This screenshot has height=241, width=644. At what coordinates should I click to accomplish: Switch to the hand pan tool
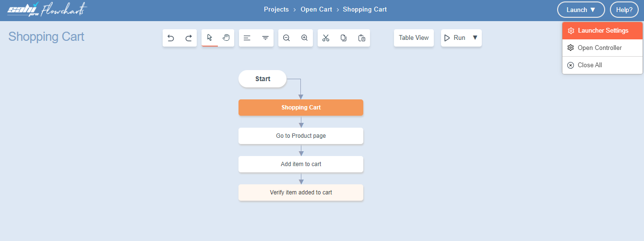click(226, 38)
